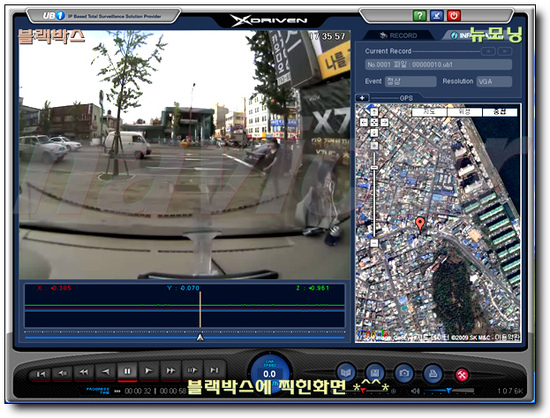Fast forward the video
The height and width of the screenshot is (418, 550).
[170, 370]
